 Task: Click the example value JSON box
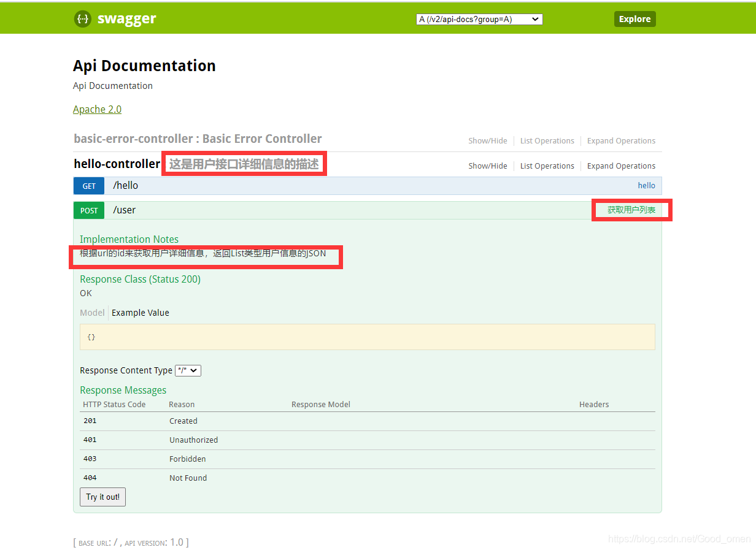coord(368,337)
